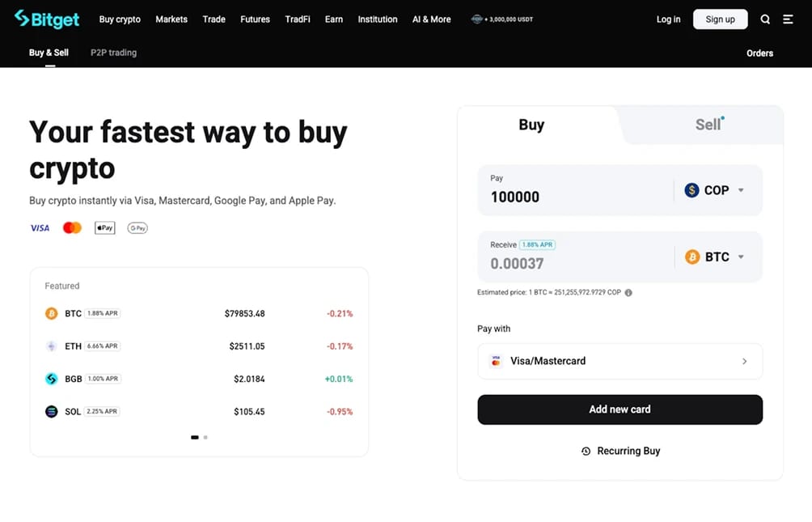Click the 3,000,000 USDT promo icon
Viewport: 812px width, 522px height.
(477, 19)
